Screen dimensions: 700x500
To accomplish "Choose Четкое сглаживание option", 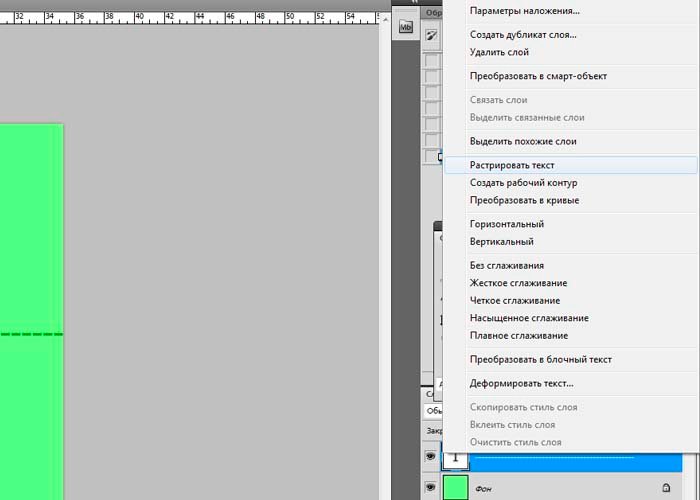I will (515, 300).
